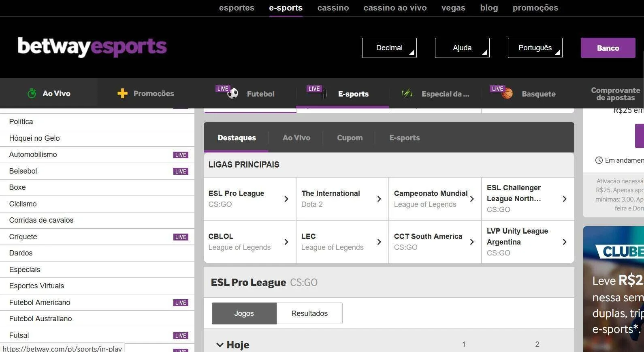Click the clock icon beside Em andamento

pos(599,160)
